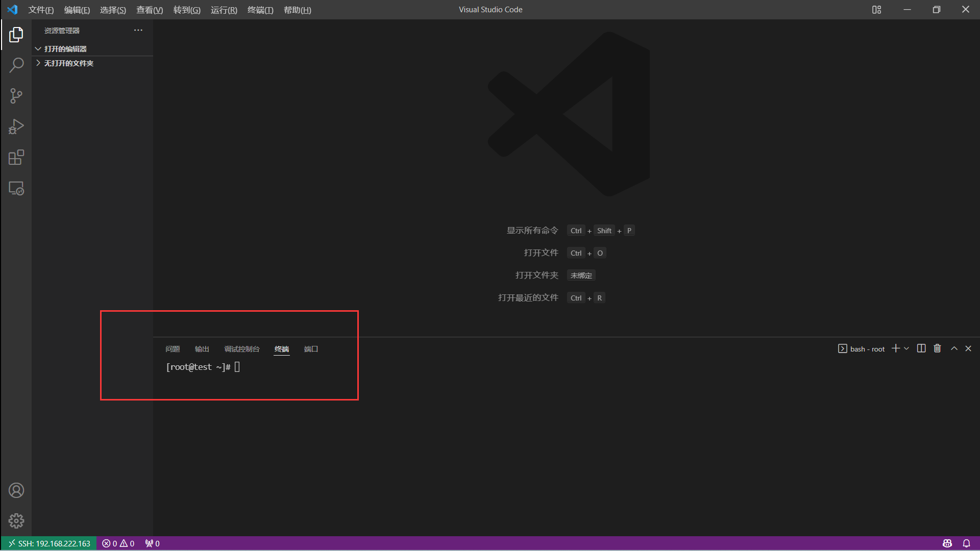Switch to the 端口 panel tab
980x551 pixels.
[311, 349]
